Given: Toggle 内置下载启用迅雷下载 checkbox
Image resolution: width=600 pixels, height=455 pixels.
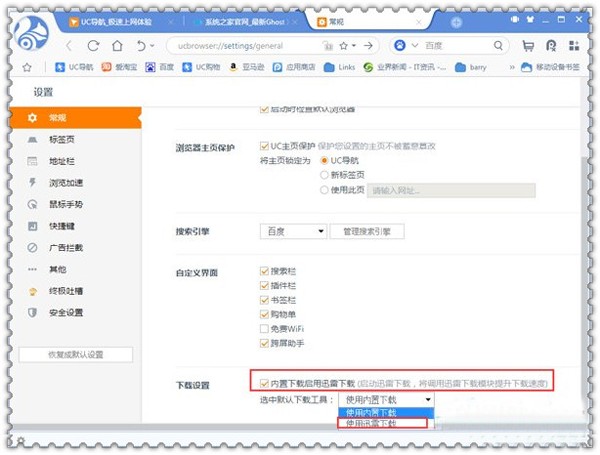Looking at the screenshot, I should [x=264, y=383].
